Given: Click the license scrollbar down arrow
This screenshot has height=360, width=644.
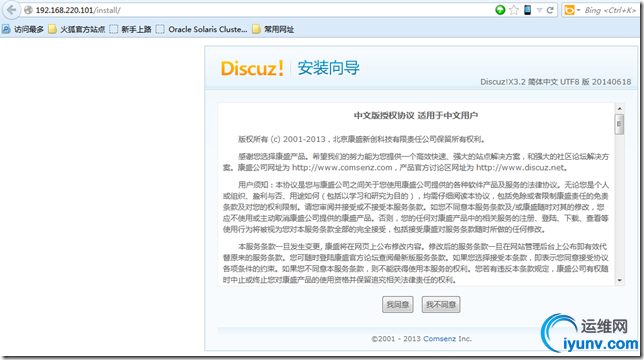Looking at the screenshot, I should 619,280.
